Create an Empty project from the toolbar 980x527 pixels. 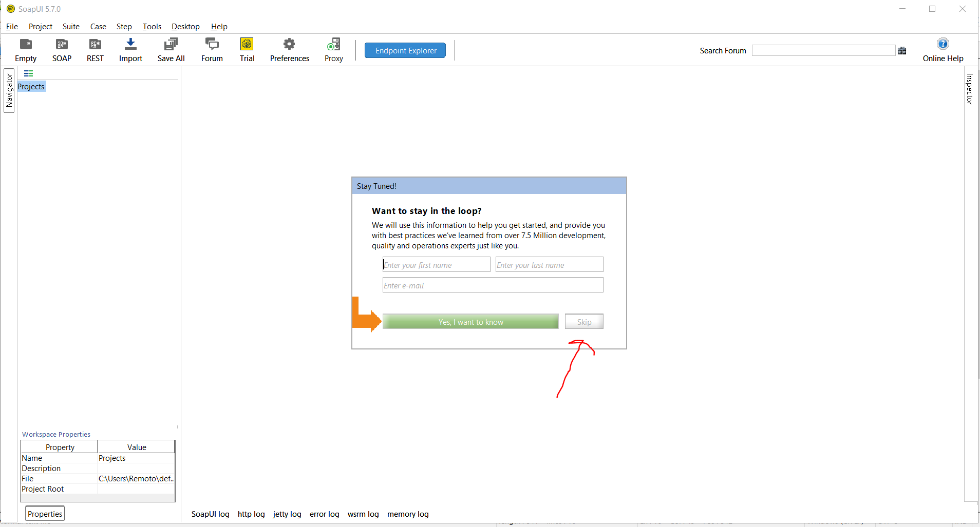point(26,50)
